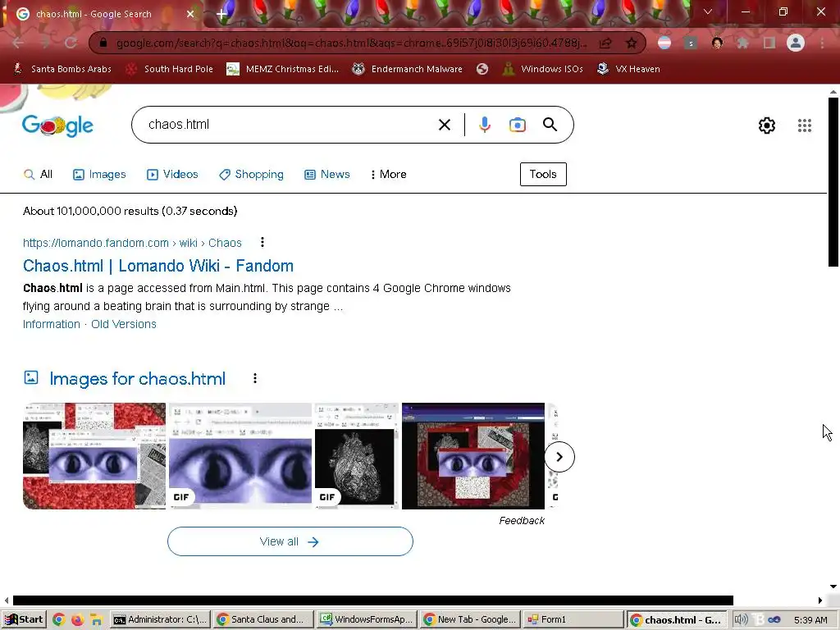Switch to the News results tab
The height and width of the screenshot is (630, 840).
pos(327,174)
